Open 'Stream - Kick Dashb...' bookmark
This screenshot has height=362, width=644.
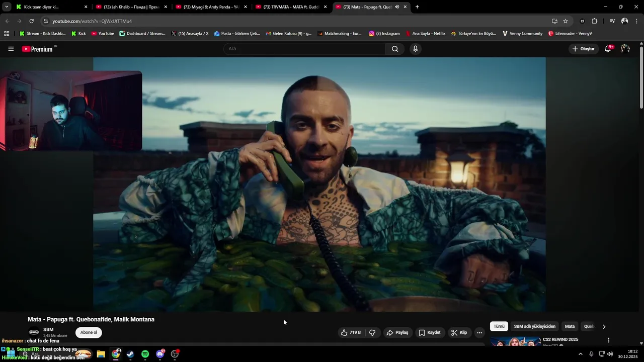[x=42, y=34]
